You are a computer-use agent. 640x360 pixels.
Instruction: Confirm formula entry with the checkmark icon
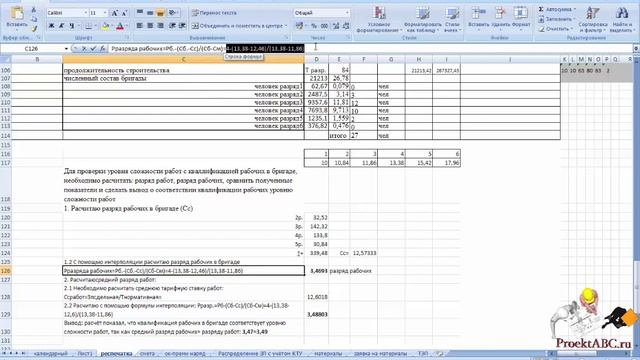[93, 49]
